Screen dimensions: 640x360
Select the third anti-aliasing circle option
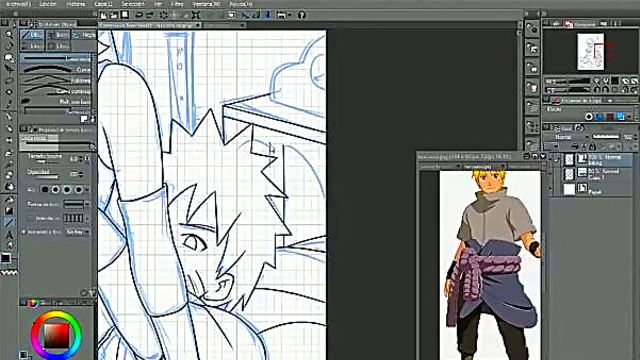coord(67,189)
